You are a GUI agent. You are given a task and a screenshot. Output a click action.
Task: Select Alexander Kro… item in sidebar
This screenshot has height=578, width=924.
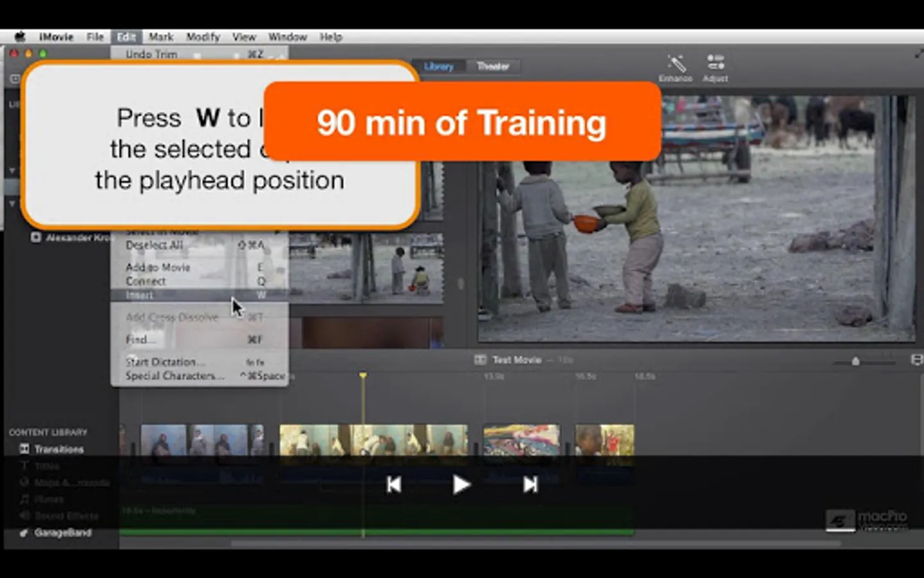[72, 238]
